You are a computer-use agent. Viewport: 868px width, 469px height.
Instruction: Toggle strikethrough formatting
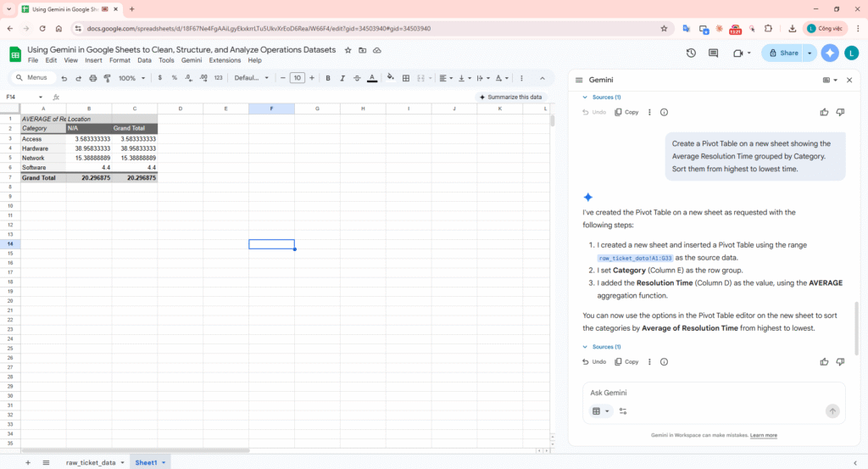click(357, 78)
